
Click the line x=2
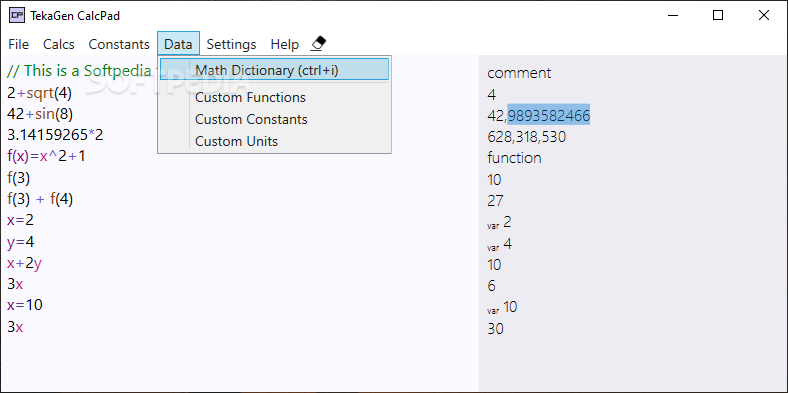pyautogui.click(x=21, y=220)
